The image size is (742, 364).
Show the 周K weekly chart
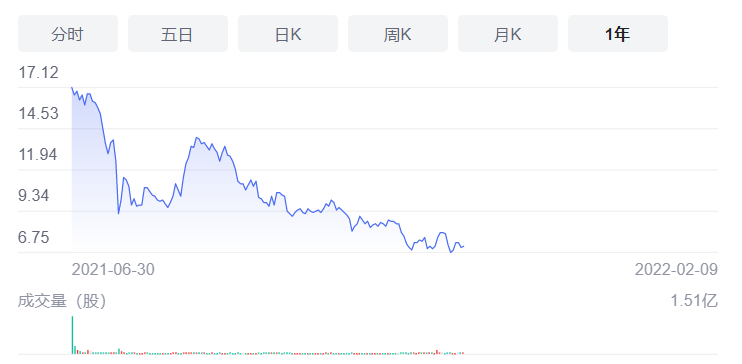pos(398,34)
